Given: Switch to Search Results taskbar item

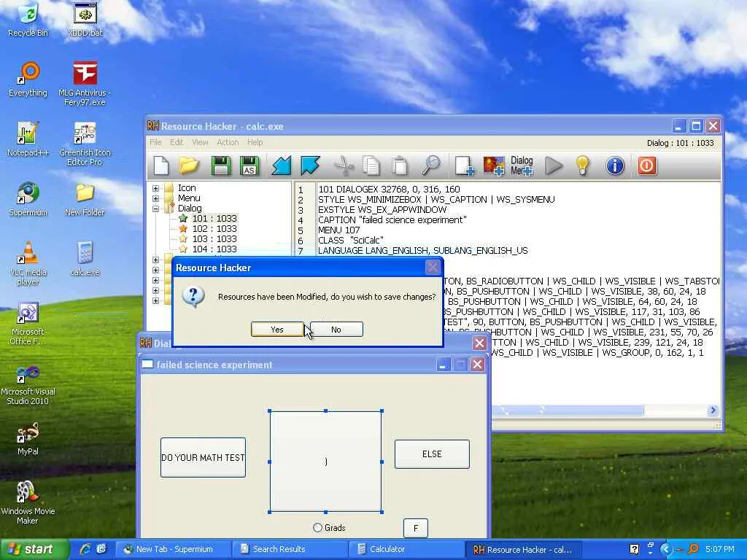Looking at the screenshot, I should click(x=290, y=550).
